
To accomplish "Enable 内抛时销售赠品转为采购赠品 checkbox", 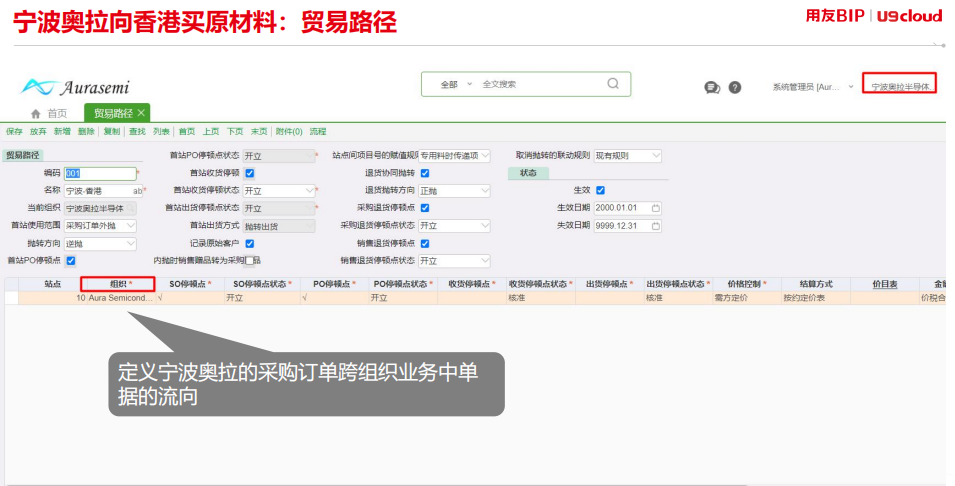I will tap(249, 261).
